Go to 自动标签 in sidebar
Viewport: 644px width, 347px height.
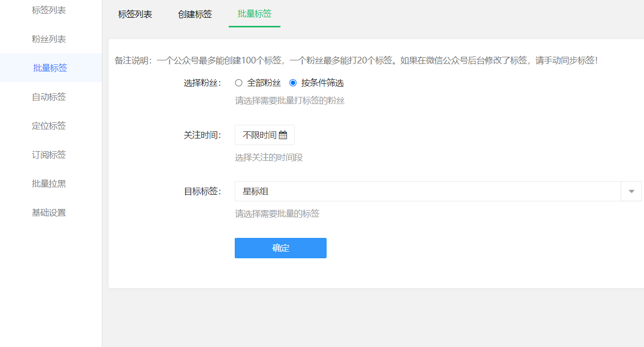coord(49,97)
